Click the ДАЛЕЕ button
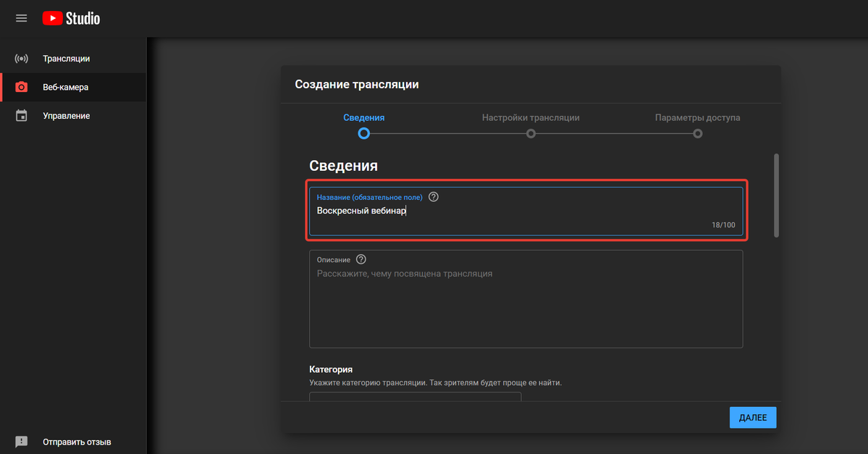 tap(753, 418)
